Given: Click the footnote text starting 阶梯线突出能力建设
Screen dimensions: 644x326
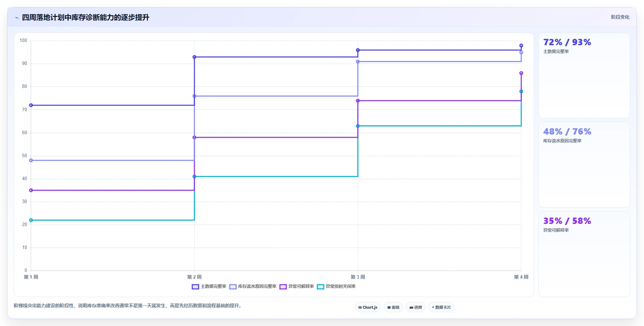Looking at the screenshot, I should [128, 306].
